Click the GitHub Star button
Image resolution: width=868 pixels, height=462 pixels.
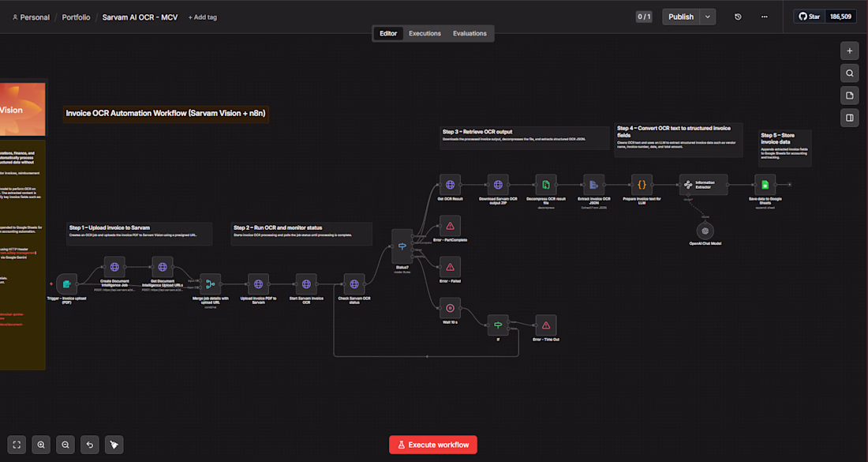pyautogui.click(x=810, y=17)
